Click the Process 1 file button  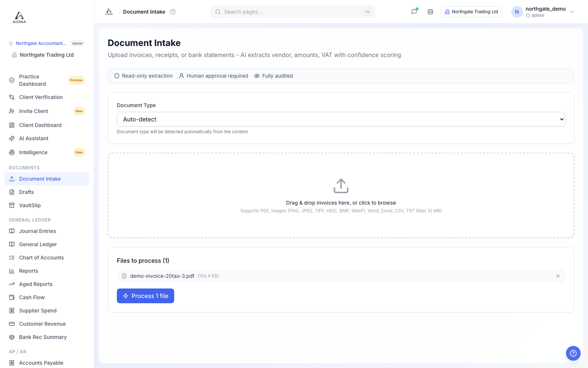click(145, 296)
